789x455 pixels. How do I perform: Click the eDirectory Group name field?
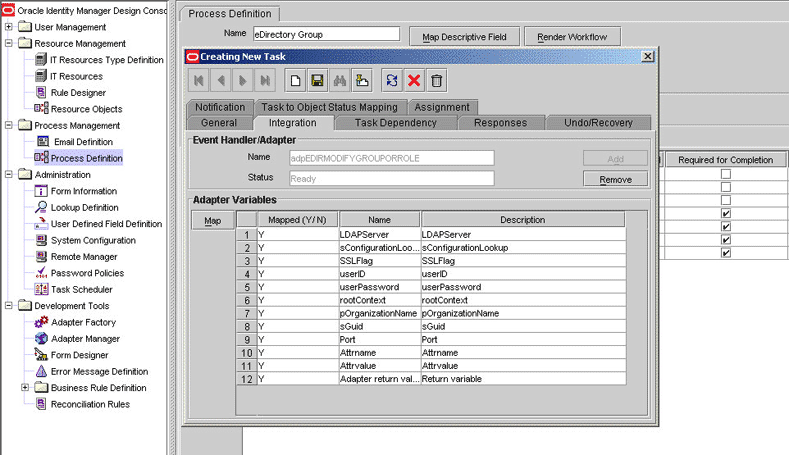(x=327, y=34)
